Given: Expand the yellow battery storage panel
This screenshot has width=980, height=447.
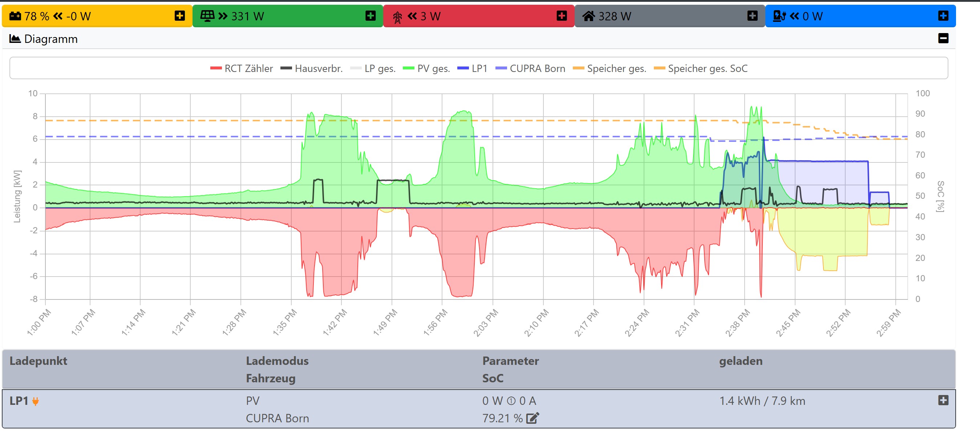Looking at the screenshot, I should click(179, 16).
